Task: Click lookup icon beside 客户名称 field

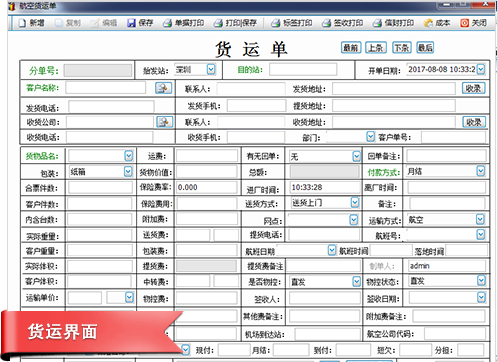Action: pyautogui.click(x=163, y=88)
